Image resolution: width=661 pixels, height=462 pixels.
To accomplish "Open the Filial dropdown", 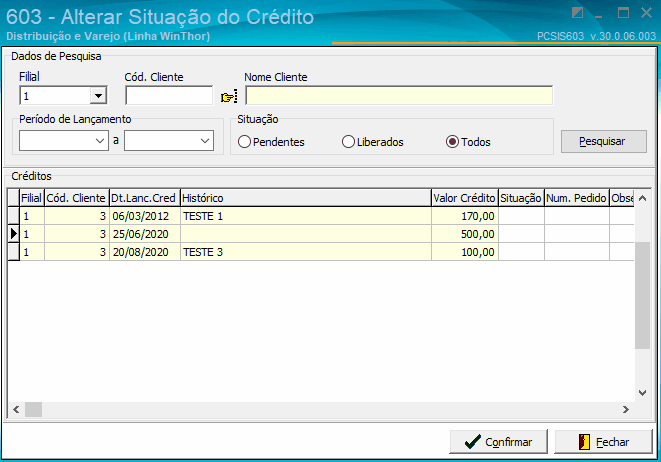I will [98, 96].
